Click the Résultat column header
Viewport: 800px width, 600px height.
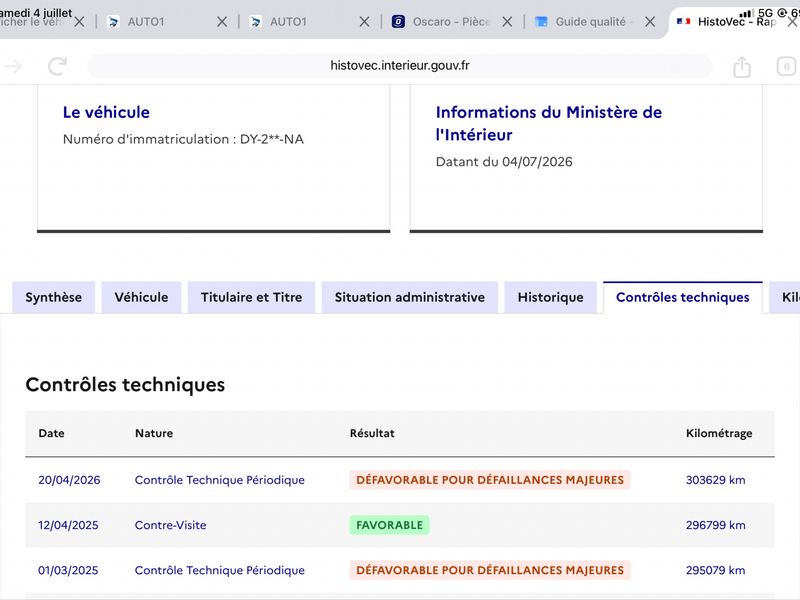[x=372, y=433]
